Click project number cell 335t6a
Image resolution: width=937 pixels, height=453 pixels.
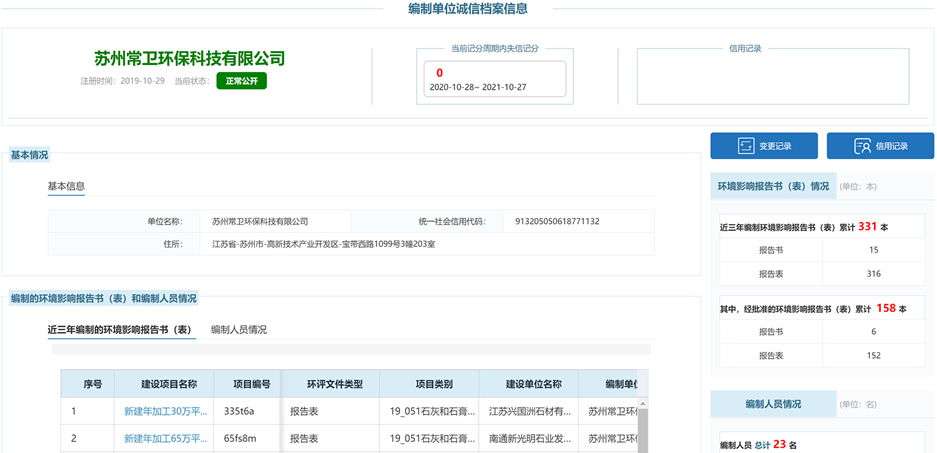[247, 411]
